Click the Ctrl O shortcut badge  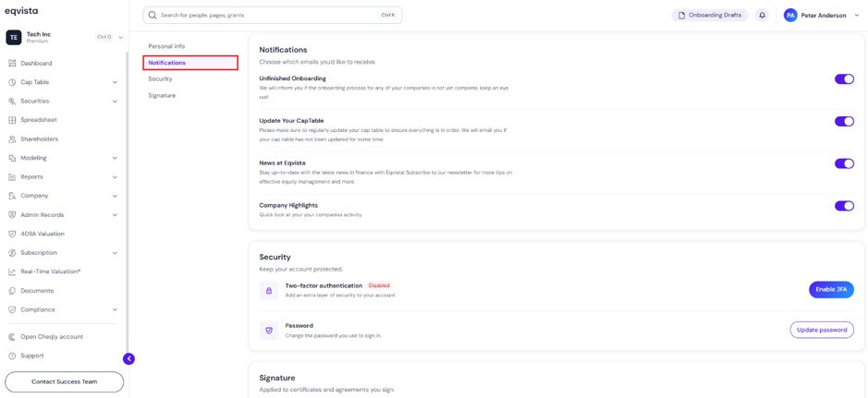pos(104,37)
